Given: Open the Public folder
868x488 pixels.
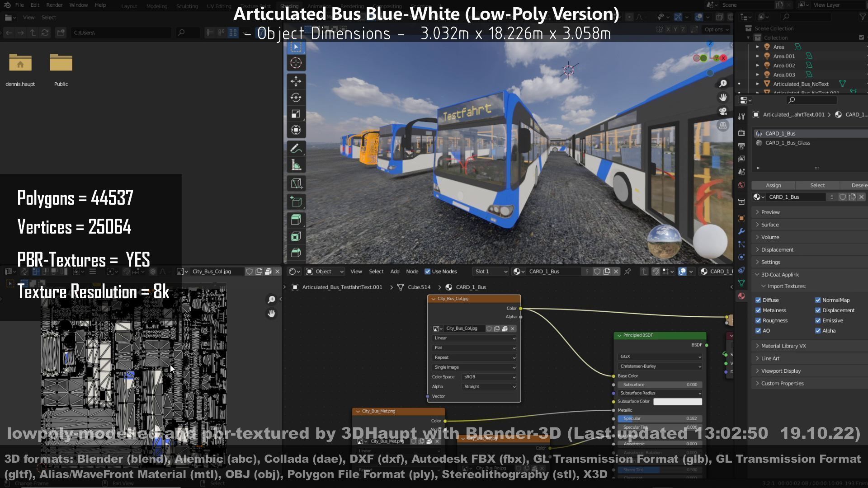Looking at the screenshot, I should coord(61,69).
